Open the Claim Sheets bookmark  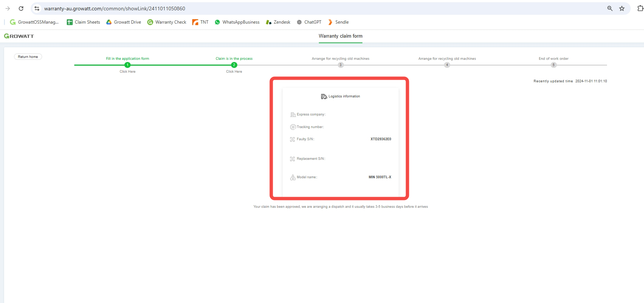click(83, 22)
